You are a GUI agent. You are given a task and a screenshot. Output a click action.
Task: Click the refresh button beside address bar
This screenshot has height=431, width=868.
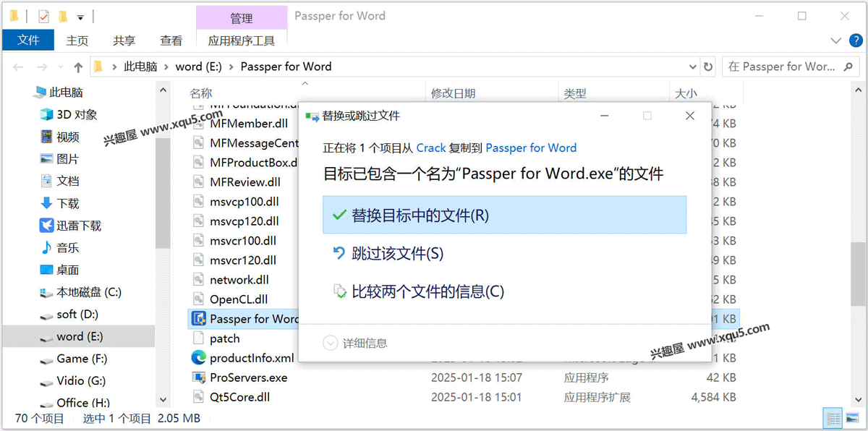point(708,67)
